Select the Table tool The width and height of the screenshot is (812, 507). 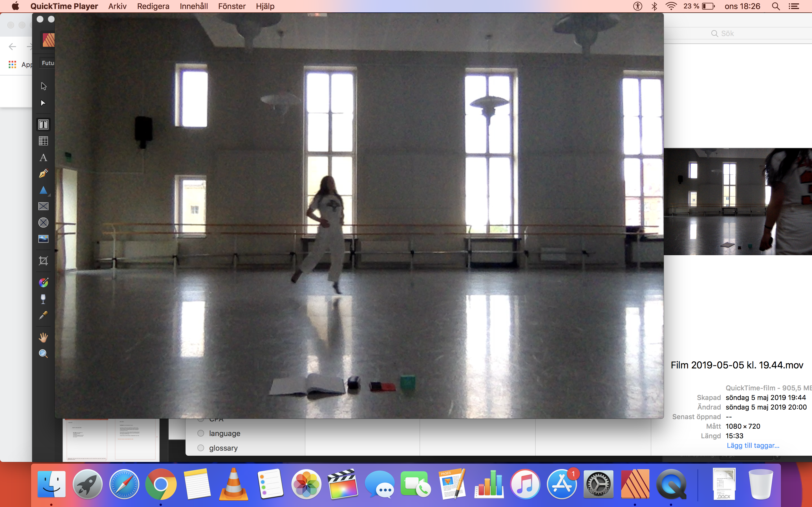[43, 141]
